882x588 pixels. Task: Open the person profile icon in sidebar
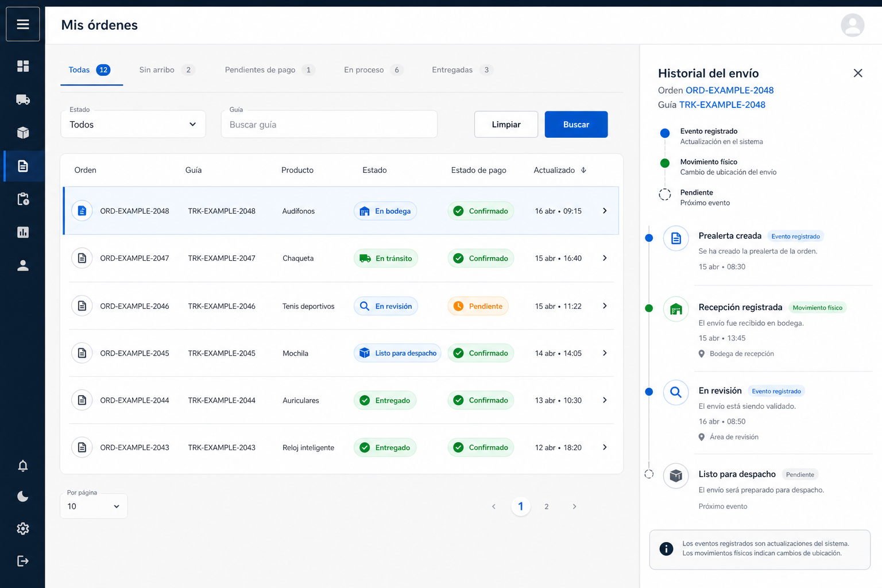tap(23, 265)
